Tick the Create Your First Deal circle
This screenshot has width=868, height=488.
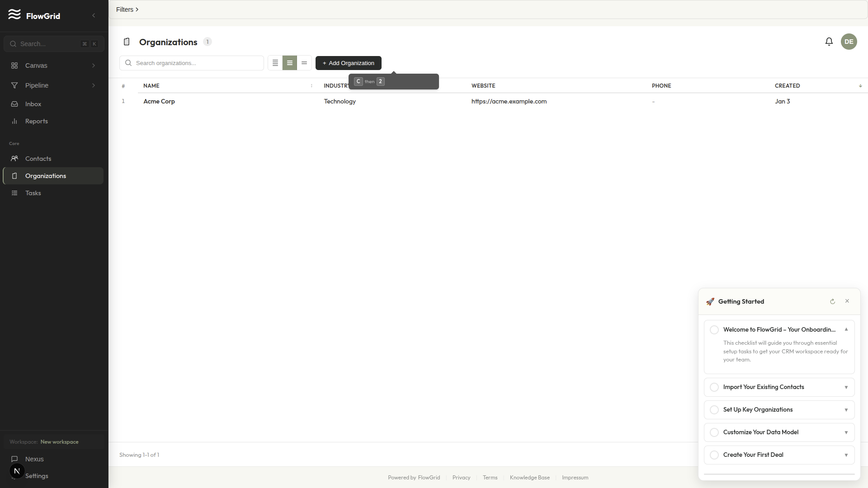pos(714,455)
